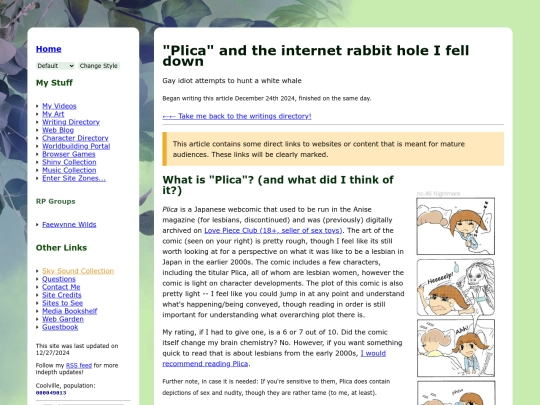Expand the Default style dropdown
Image resolution: width=540 pixels, height=405 pixels.
[x=55, y=66]
